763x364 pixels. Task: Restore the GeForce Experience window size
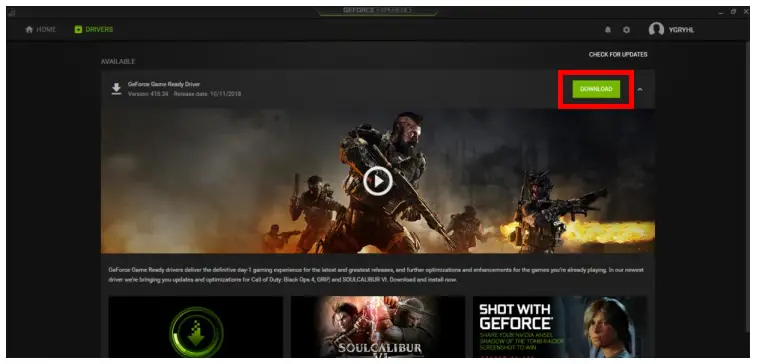[733, 12]
